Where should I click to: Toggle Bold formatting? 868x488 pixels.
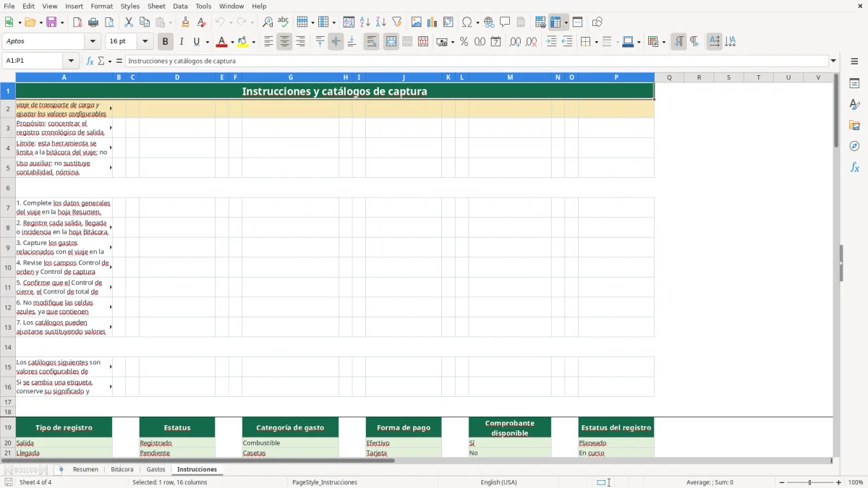(166, 42)
